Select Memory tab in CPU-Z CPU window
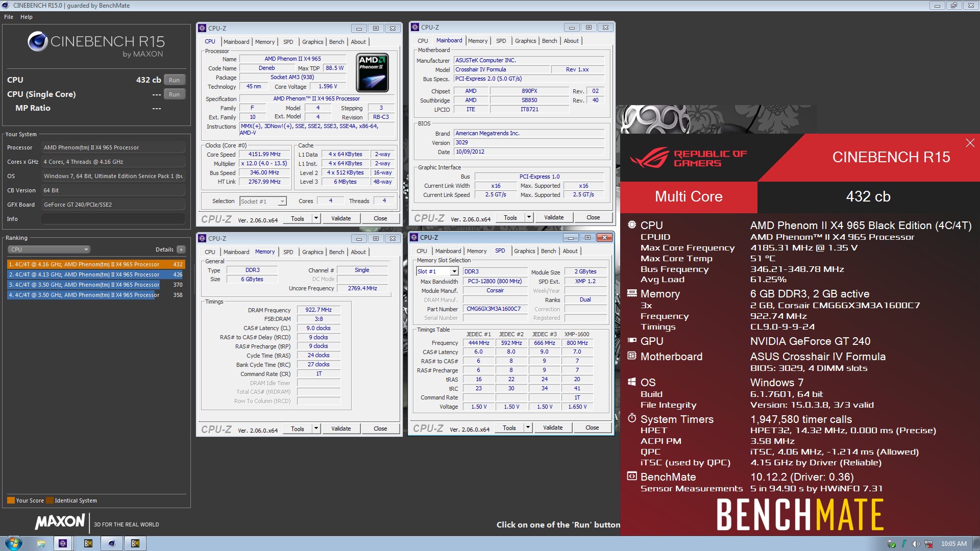Screen dimensions: 980x551 point(265,42)
